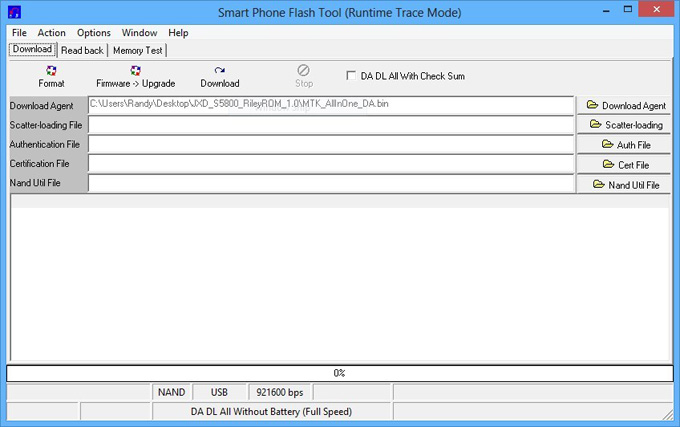This screenshot has width=680, height=427.
Task: Click the Firmware -> Upgrade toolbar icon
Action: [x=136, y=71]
